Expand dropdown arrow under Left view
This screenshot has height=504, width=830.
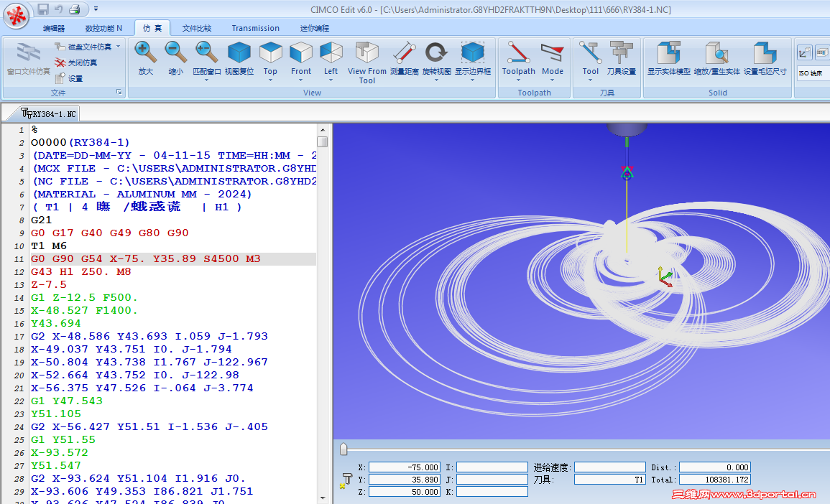pyautogui.click(x=331, y=80)
